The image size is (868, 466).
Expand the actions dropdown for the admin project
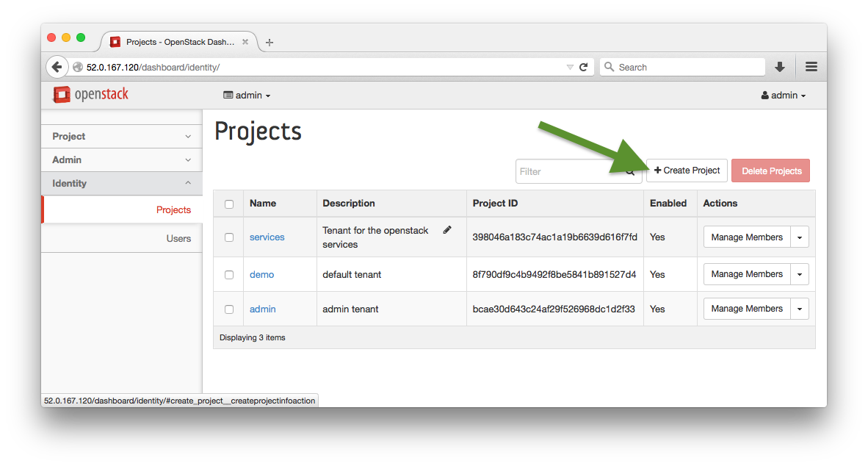click(x=800, y=308)
